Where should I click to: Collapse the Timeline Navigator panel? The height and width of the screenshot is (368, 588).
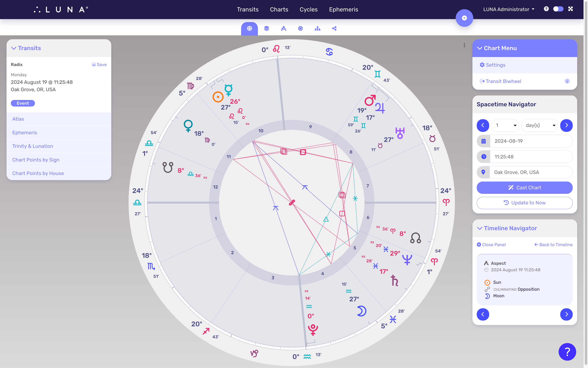click(x=480, y=228)
